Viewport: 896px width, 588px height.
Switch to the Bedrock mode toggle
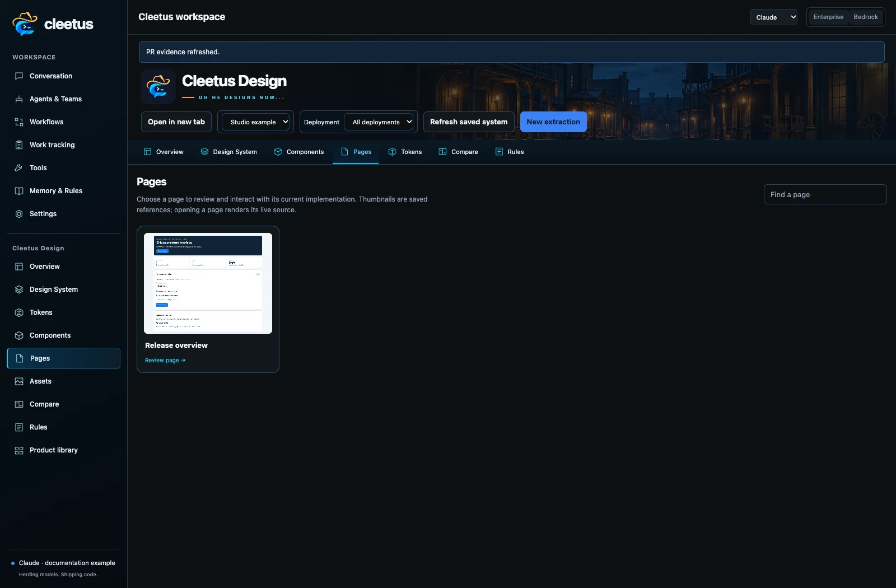(x=865, y=17)
